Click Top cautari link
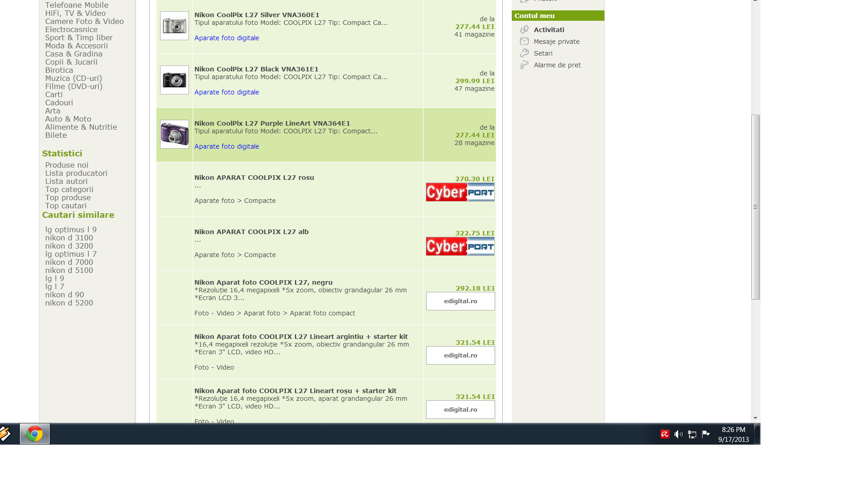 click(x=66, y=206)
